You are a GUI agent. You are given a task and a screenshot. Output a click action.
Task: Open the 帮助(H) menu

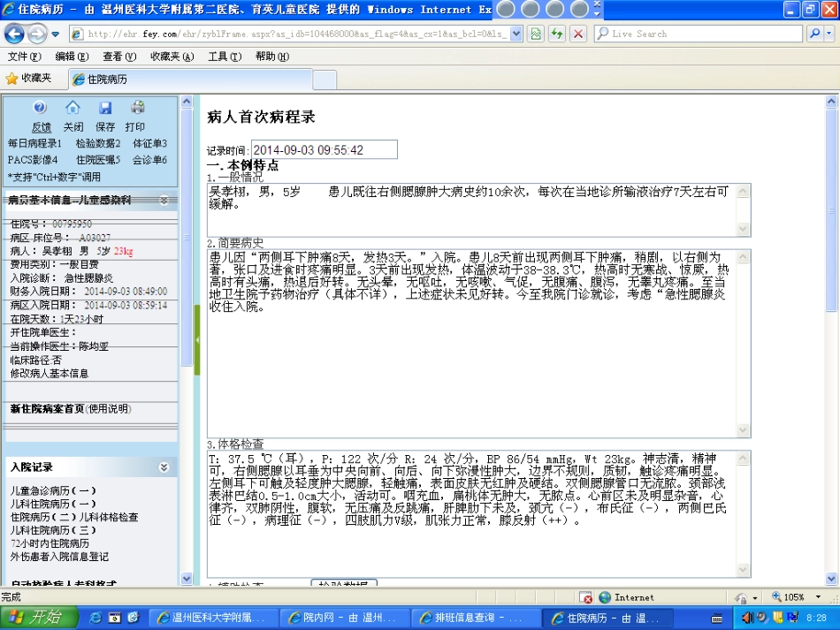(272, 57)
